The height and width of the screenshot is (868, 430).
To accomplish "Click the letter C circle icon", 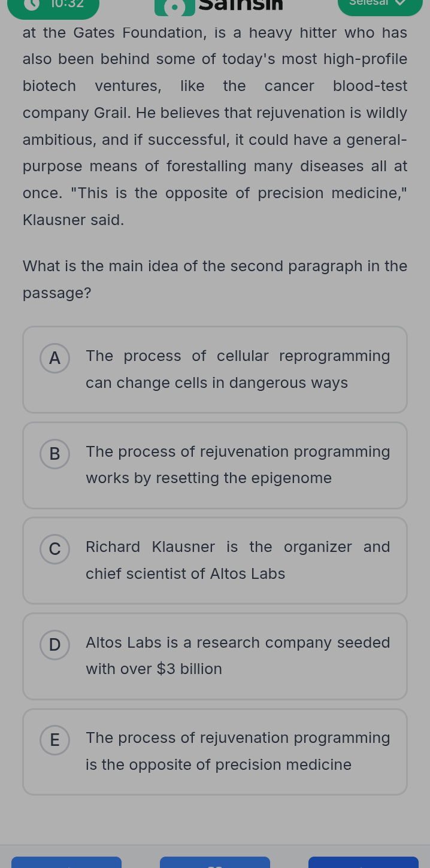I will pos(54,549).
